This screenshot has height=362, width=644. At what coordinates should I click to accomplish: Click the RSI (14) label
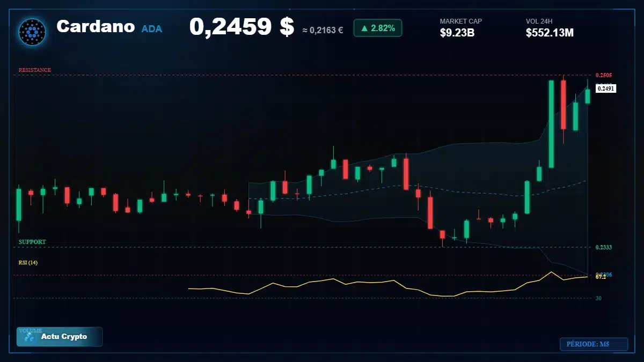(x=28, y=262)
